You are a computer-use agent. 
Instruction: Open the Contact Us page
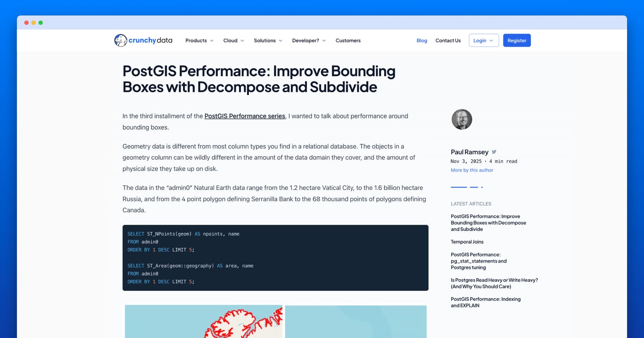pos(448,41)
